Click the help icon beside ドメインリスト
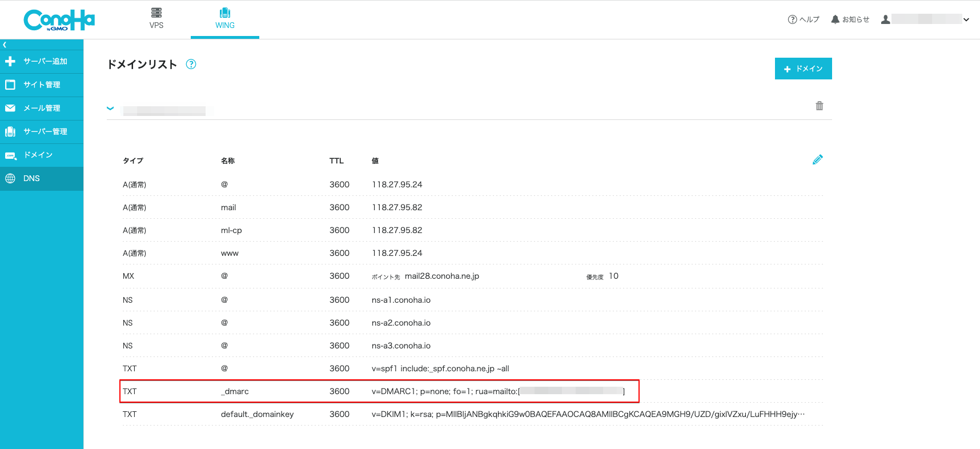This screenshot has height=449, width=980. [191, 64]
